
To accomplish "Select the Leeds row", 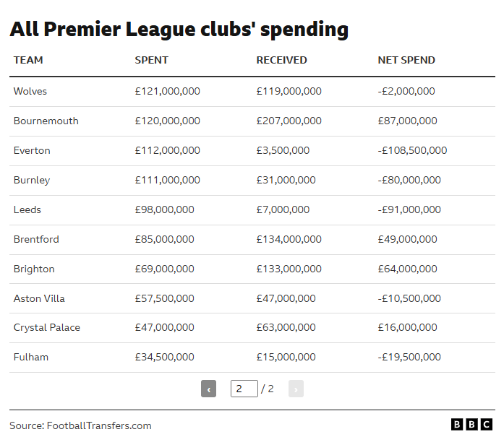I will 252,210.
